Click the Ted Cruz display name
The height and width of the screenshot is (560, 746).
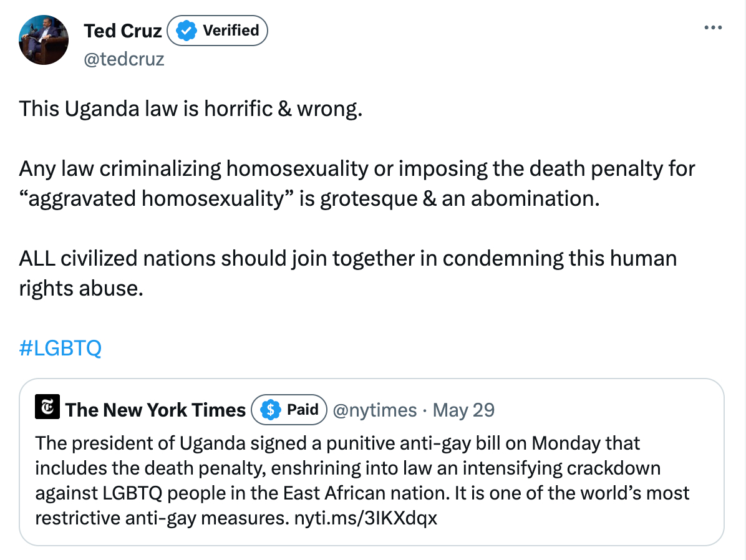[123, 31]
